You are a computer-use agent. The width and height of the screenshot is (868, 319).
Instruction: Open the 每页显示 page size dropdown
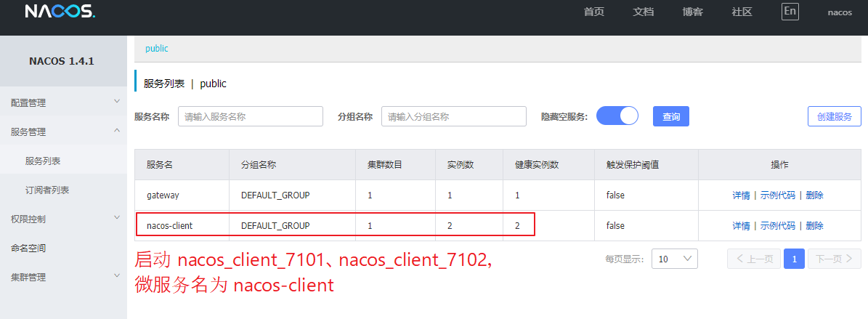point(675,259)
